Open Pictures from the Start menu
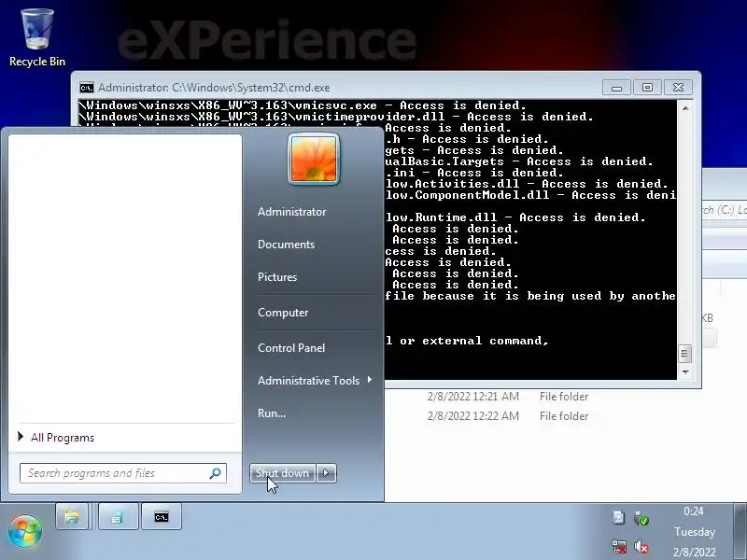 coord(277,277)
